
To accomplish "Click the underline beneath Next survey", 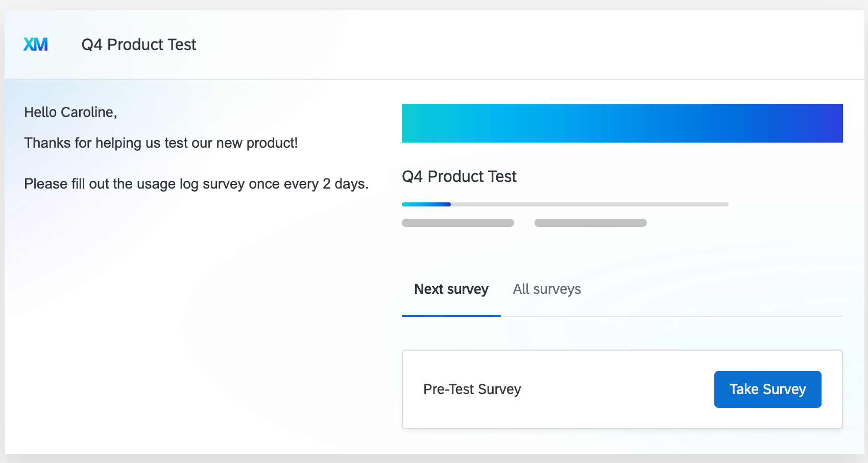I will coord(451,316).
